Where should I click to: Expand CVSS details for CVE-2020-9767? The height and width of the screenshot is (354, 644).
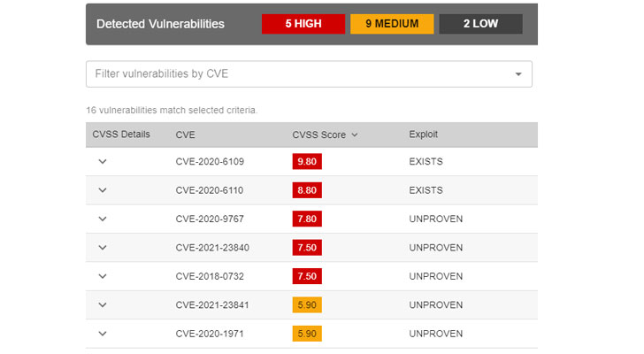pyautogui.click(x=103, y=219)
